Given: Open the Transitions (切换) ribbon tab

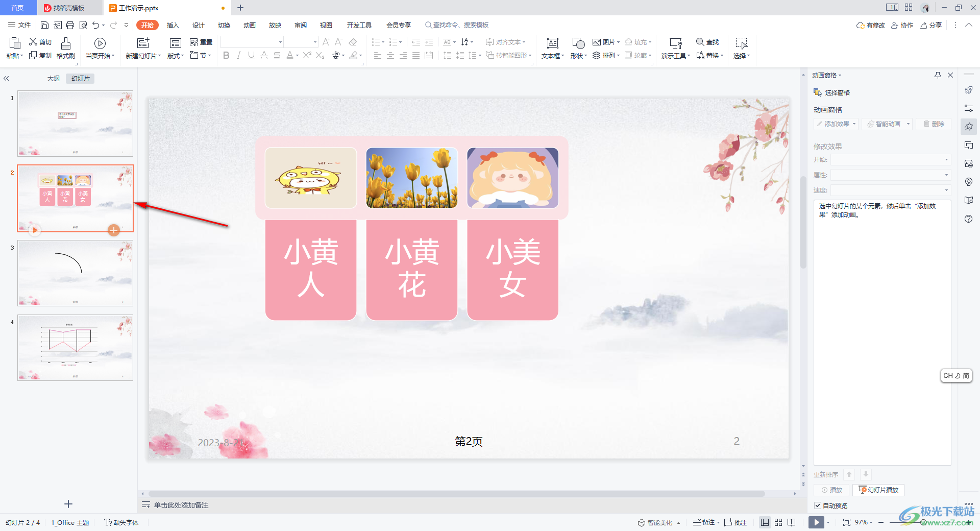Looking at the screenshot, I should click(x=224, y=25).
